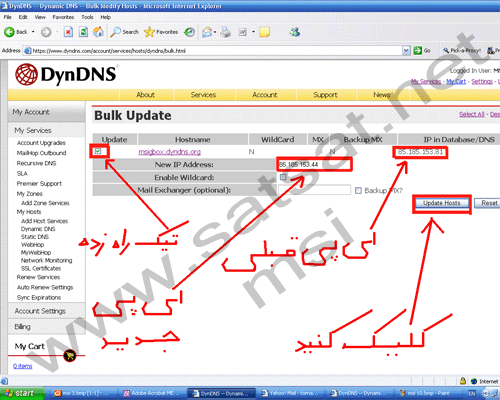Switch to msi 10.bmp - Paint taskbar item
Screen dimensions: 500x400
tap(428, 393)
